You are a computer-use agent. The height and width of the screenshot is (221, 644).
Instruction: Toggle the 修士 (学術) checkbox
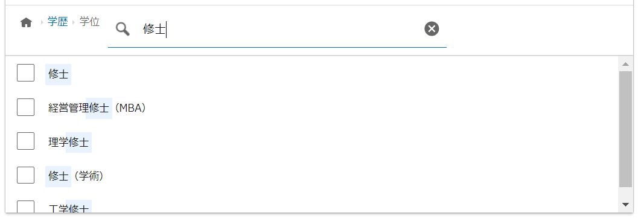tap(25, 175)
